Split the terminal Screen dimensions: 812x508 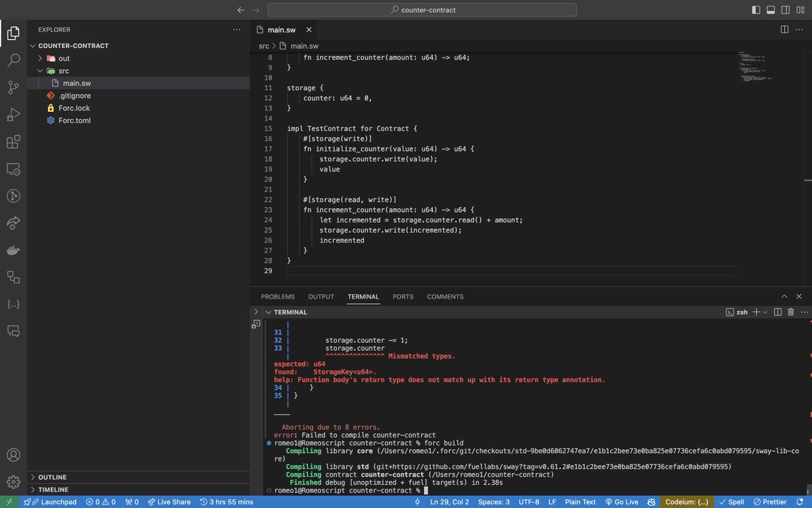click(777, 312)
